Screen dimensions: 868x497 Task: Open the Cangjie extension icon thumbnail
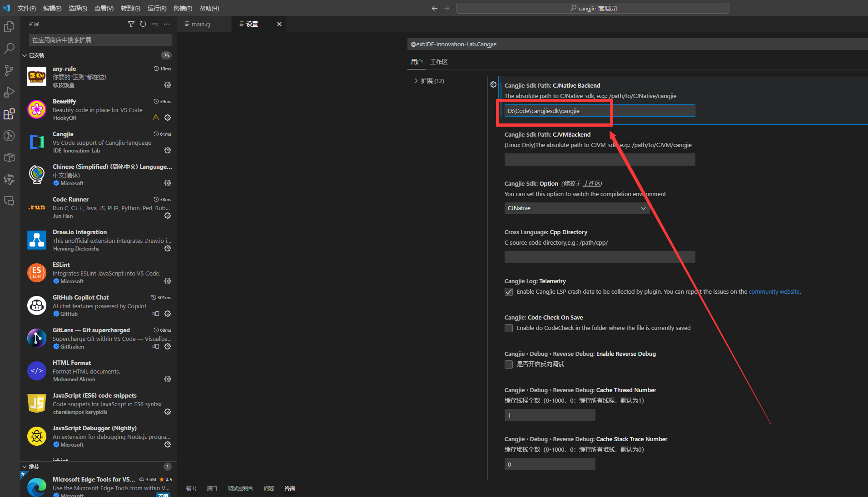[37, 142]
